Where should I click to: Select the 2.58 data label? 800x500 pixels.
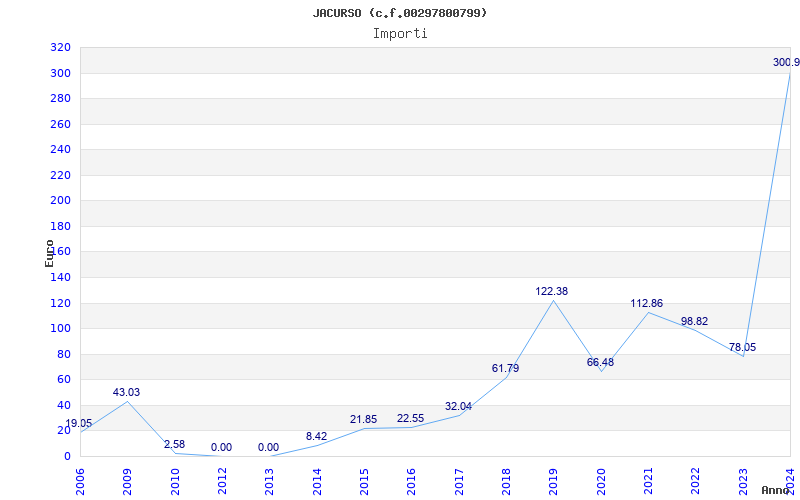click(174, 444)
